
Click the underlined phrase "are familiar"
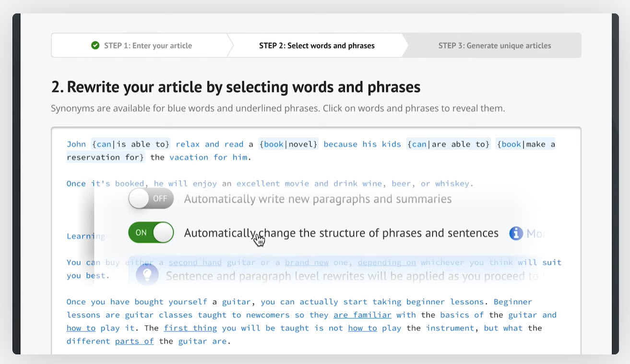tap(362, 315)
